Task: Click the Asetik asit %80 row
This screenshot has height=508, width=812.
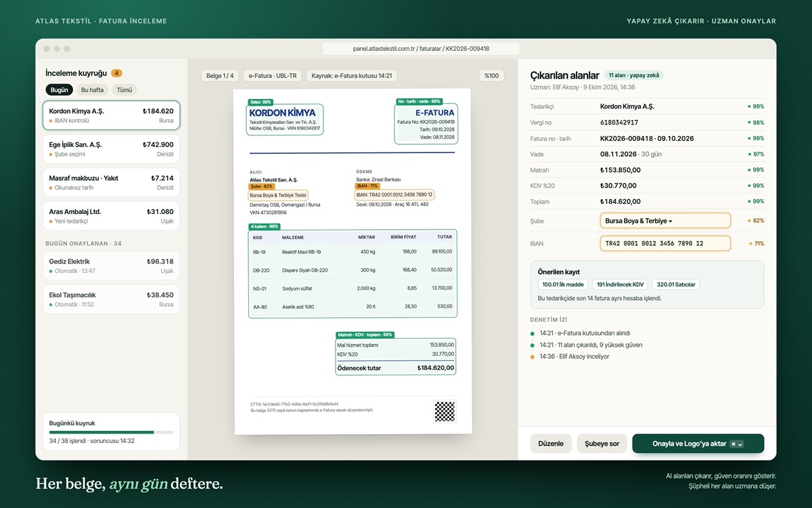Action: point(353,306)
